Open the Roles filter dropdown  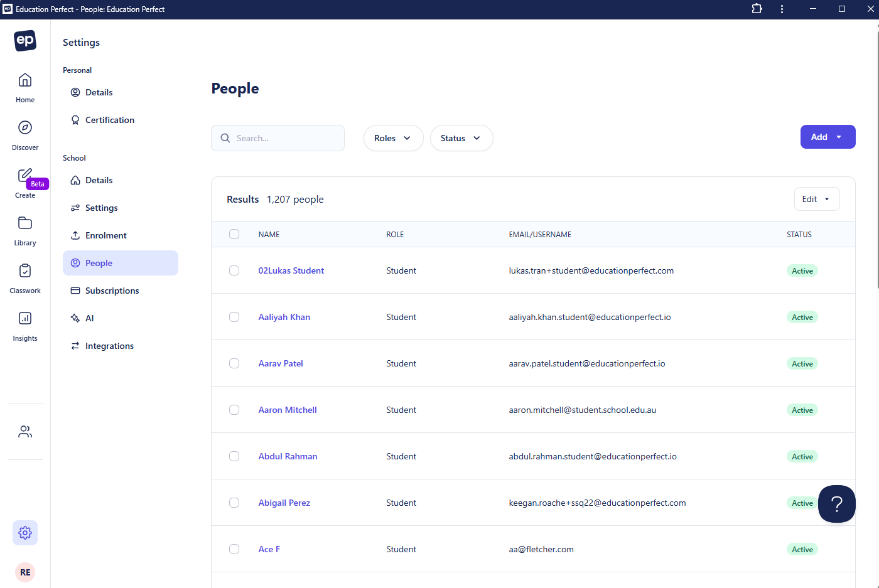coord(394,138)
